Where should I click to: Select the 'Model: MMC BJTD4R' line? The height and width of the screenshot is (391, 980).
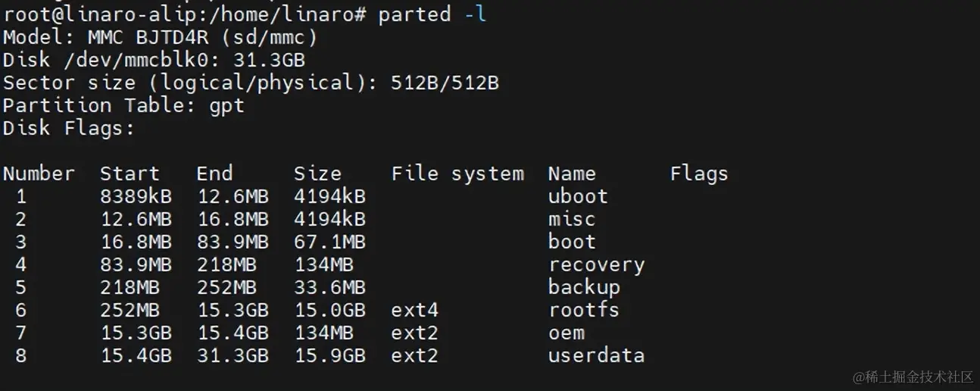pos(160,37)
